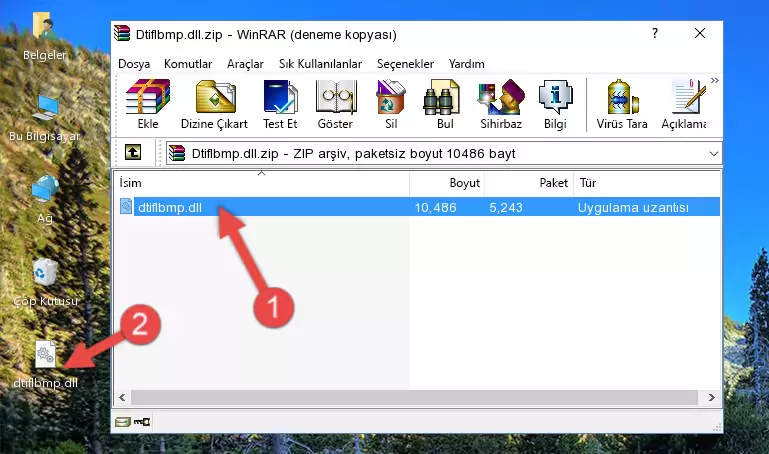
Task: Sort by the Paket column header
Action: click(529, 183)
